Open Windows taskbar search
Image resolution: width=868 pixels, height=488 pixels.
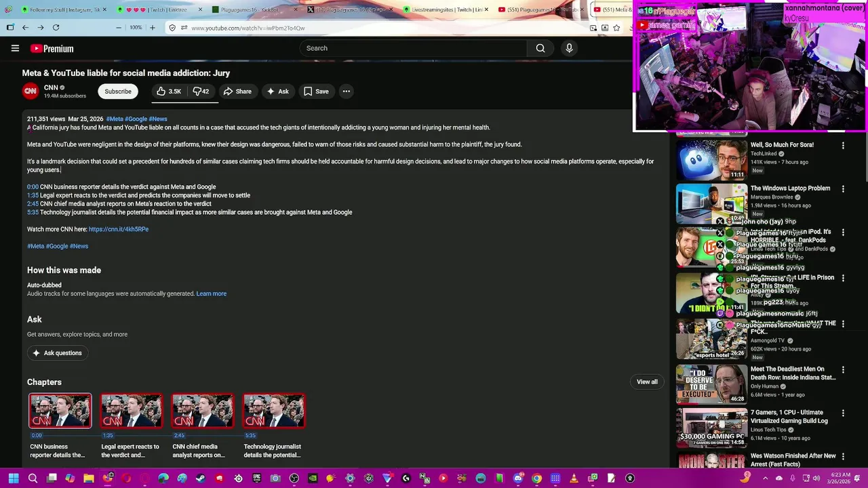pyautogui.click(x=33, y=479)
